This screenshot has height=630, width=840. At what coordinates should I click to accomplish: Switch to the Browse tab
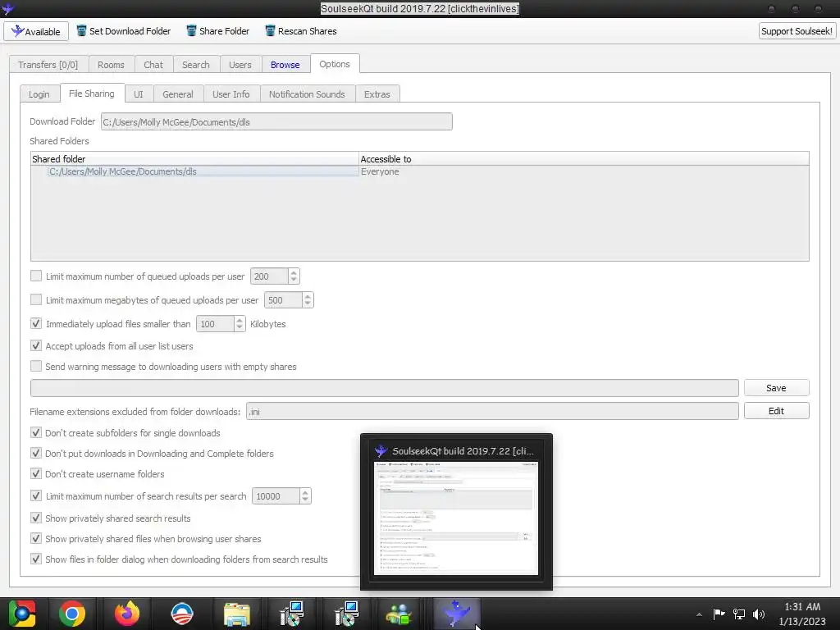285,65
